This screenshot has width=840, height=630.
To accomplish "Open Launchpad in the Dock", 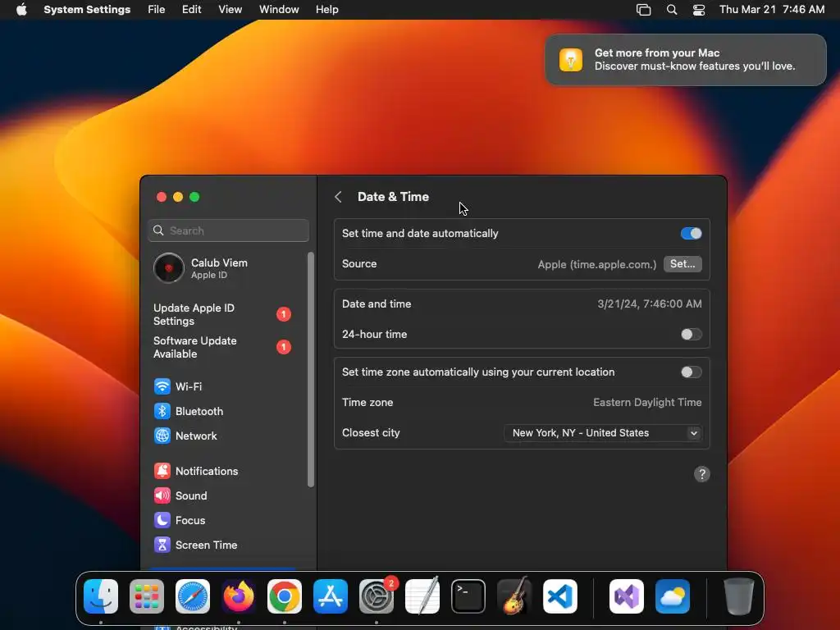I will coord(147,596).
